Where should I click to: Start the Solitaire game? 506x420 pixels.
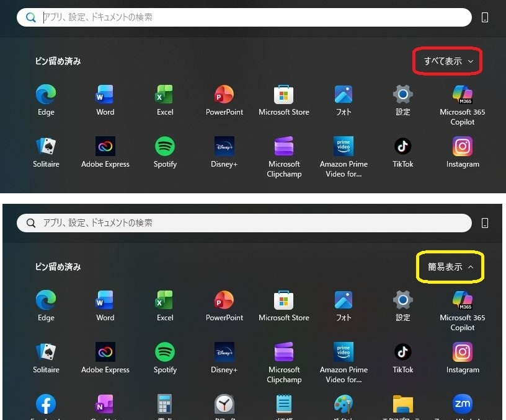click(45, 146)
